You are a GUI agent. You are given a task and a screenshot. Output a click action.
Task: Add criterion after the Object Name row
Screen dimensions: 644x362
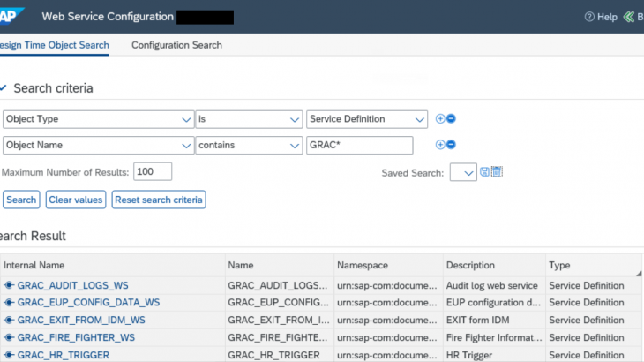pyautogui.click(x=440, y=145)
